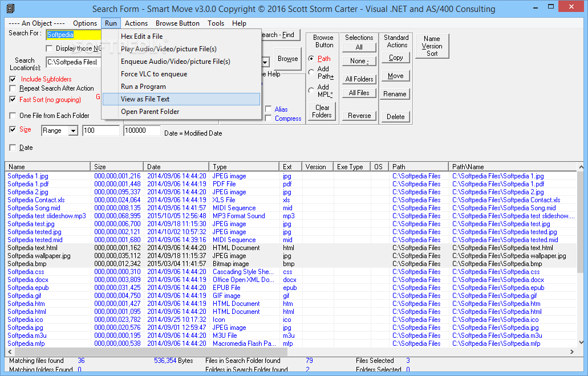This screenshot has width=588, height=376.
Task: Click the results list scroll up arrow
Action: [581, 167]
